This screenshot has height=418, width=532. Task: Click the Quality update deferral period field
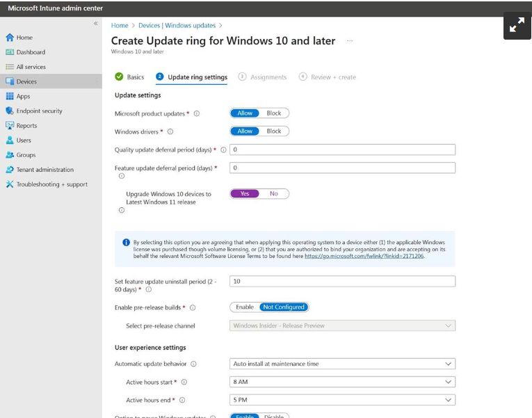[342, 150]
